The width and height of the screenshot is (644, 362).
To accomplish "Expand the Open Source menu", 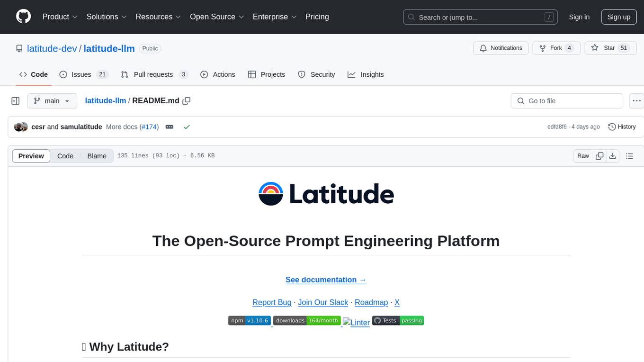I will tap(217, 17).
